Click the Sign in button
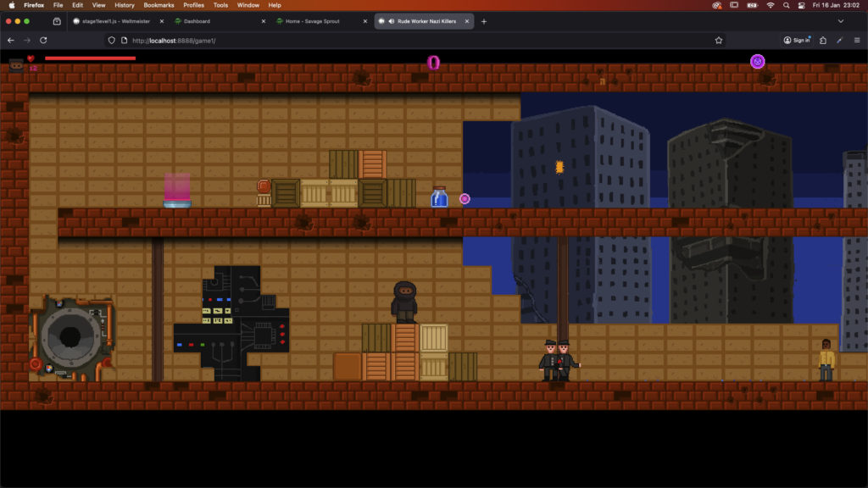Viewport: 868px width, 488px height. 797,40
